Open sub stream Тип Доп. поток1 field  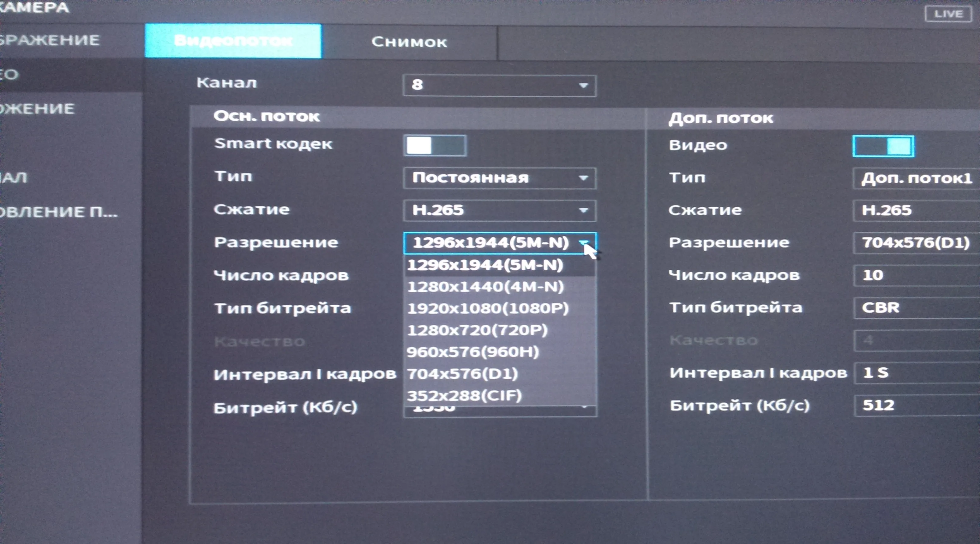(x=916, y=178)
